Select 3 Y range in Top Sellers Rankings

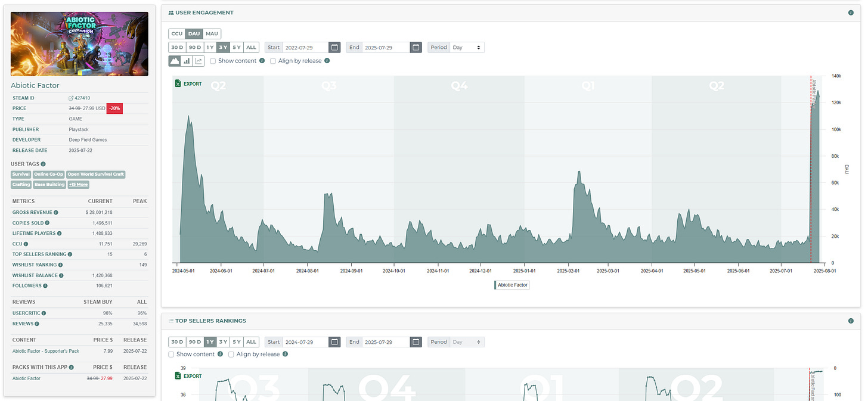pyautogui.click(x=223, y=342)
